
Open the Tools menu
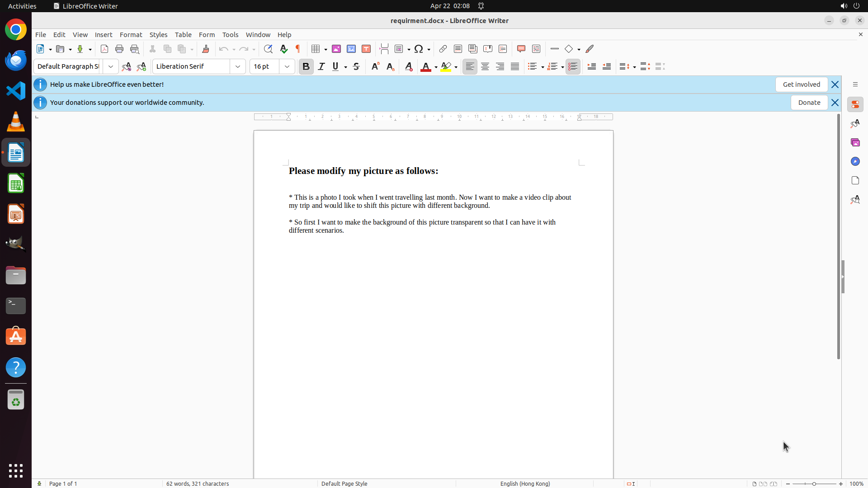coord(230,34)
